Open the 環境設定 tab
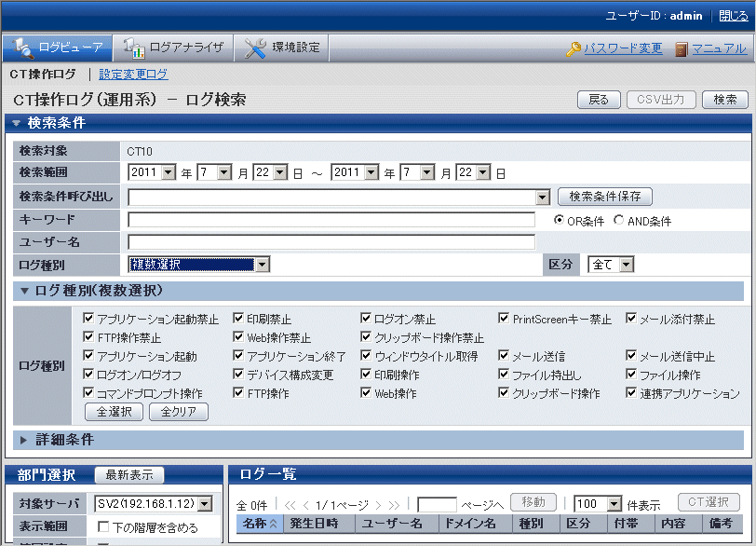Image resolution: width=756 pixels, height=546 pixels. tap(281, 48)
